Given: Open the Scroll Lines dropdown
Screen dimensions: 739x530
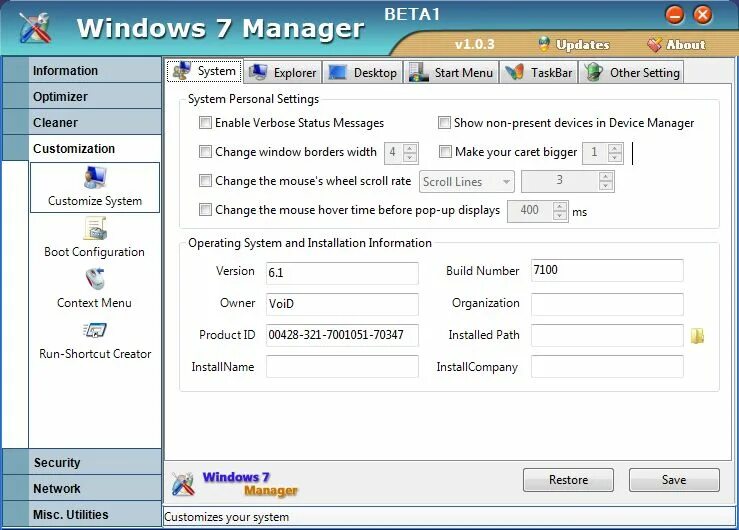Looking at the screenshot, I should (467, 182).
